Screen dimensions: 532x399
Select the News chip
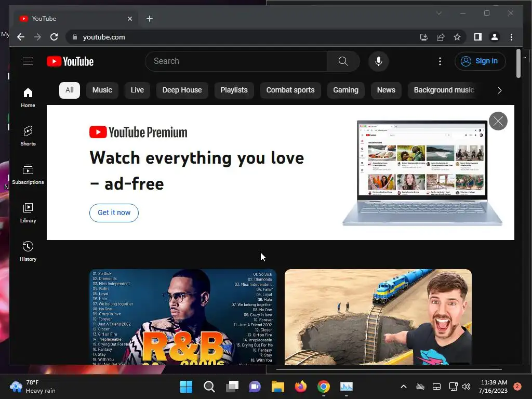click(x=386, y=90)
